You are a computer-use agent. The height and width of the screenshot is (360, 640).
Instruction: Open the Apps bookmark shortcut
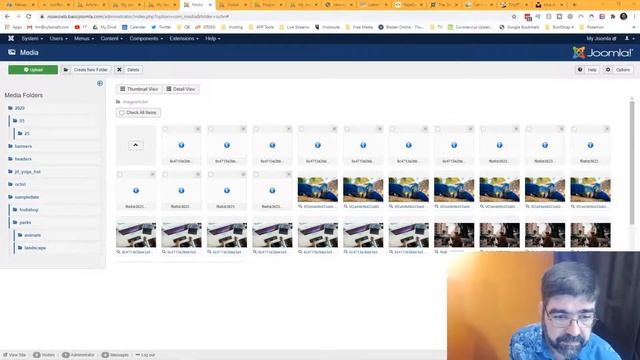pos(13,27)
